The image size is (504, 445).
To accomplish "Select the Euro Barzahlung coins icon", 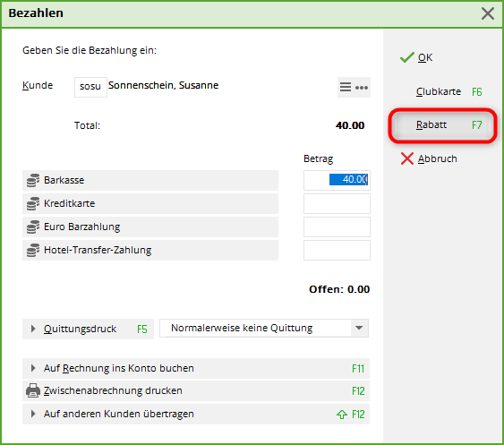I will 33,227.
